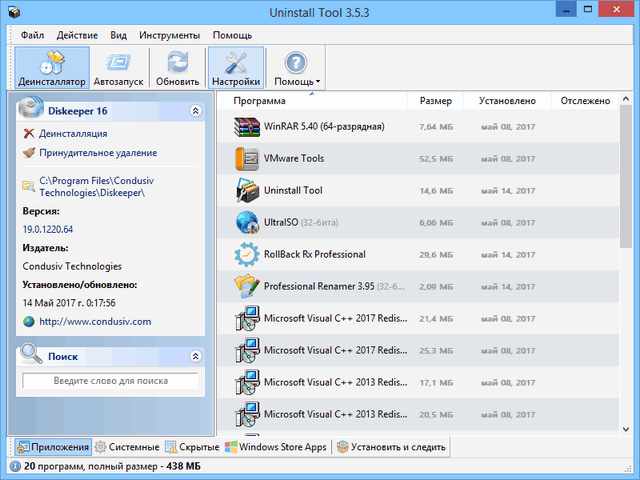Collapse the Diskeeper 16 details panel
Screen dimensions: 640x480
pos(195,109)
